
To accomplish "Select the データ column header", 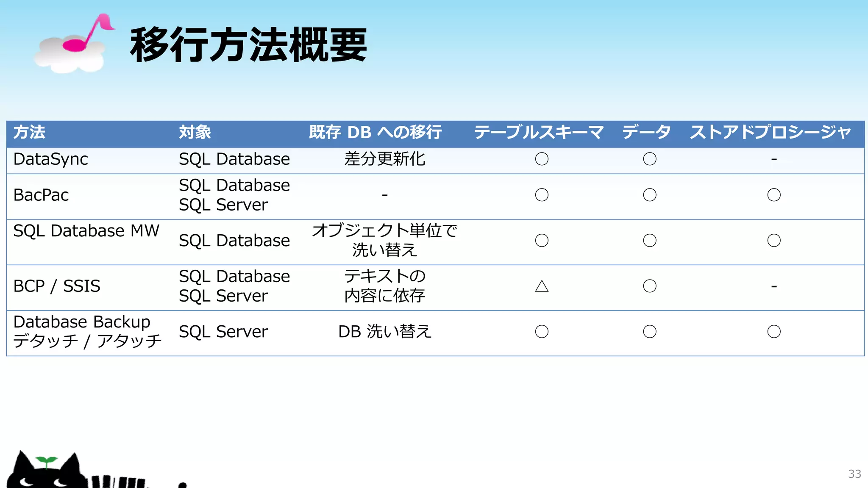I will 646,132.
